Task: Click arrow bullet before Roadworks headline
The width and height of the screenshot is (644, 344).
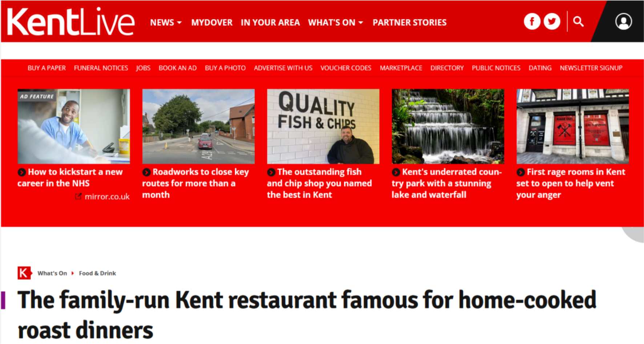Action: (x=146, y=172)
